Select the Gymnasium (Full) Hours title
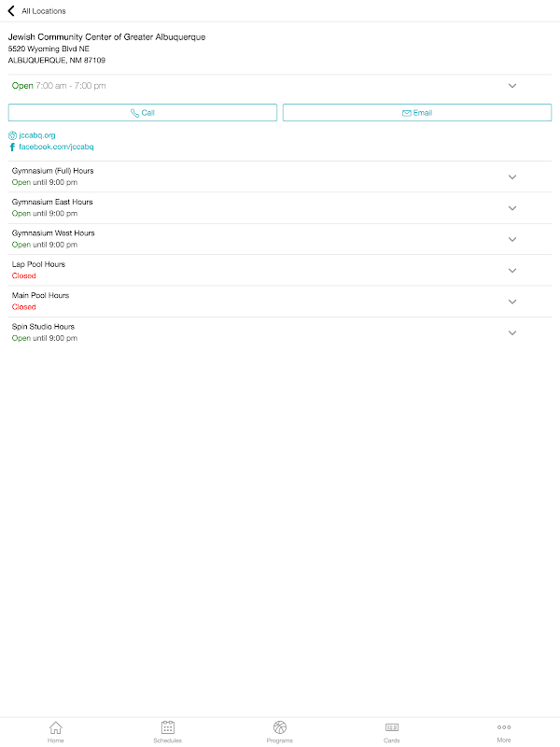The image size is (560, 747). 53,171
